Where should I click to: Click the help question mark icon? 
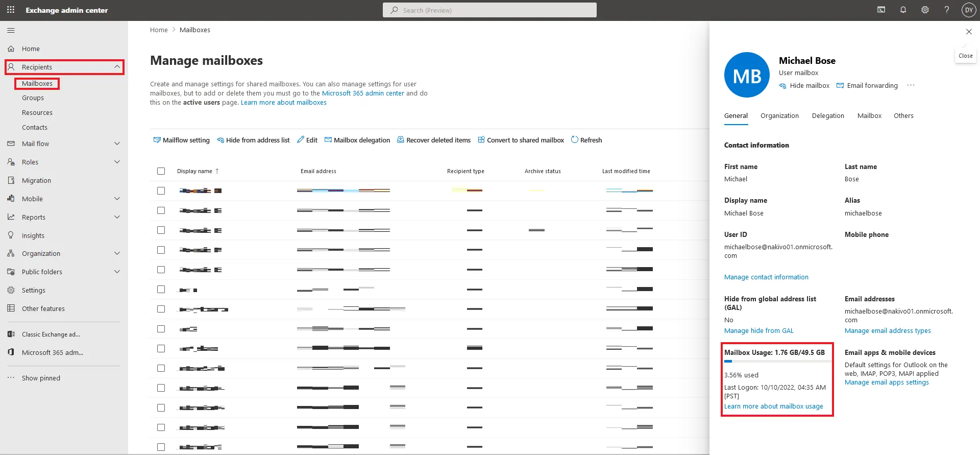[947, 10]
